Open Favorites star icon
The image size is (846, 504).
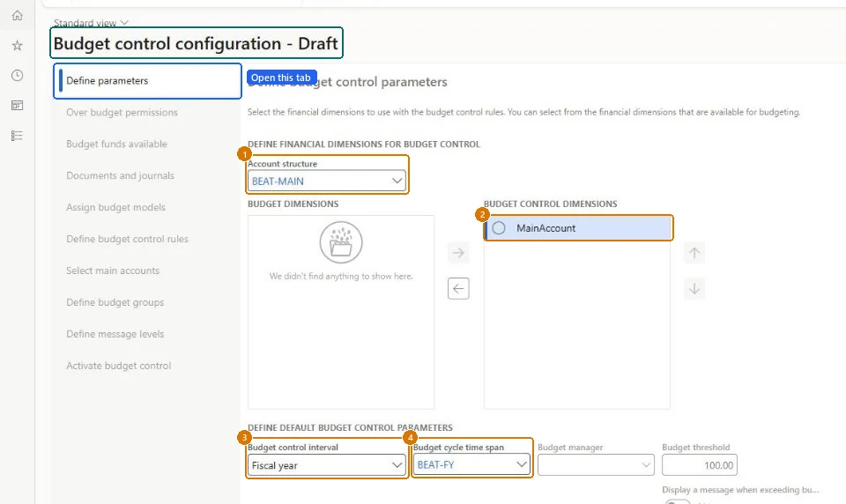pyautogui.click(x=18, y=45)
